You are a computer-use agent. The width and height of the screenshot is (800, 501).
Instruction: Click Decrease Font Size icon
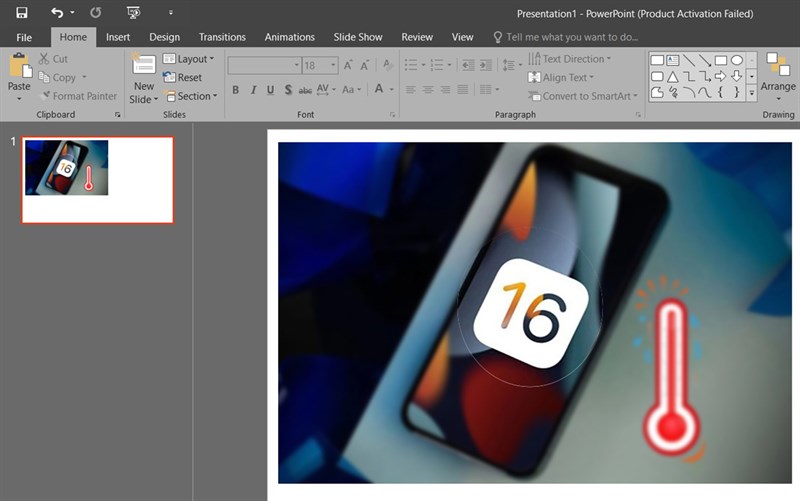click(365, 65)
